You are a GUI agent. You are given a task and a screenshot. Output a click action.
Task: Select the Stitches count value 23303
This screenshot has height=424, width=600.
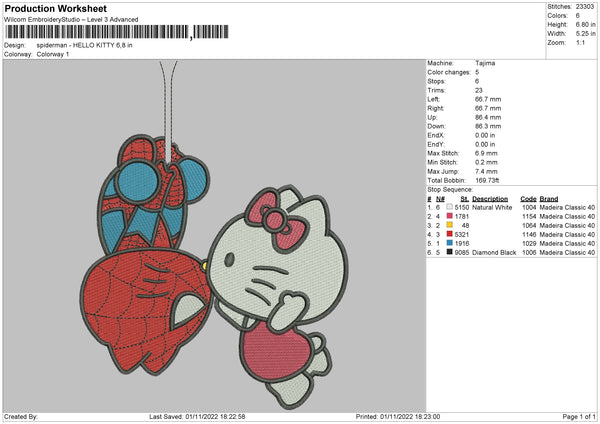pyautogui.click(x=585, y=6)
